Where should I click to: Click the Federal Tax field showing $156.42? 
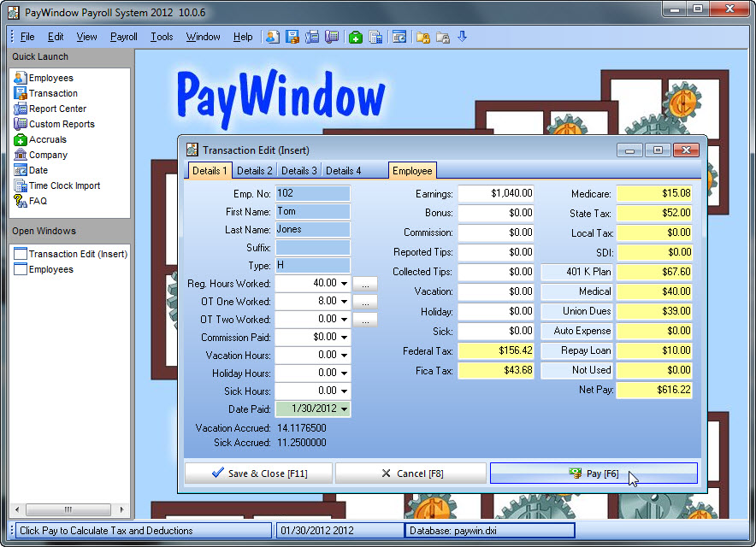496,350
